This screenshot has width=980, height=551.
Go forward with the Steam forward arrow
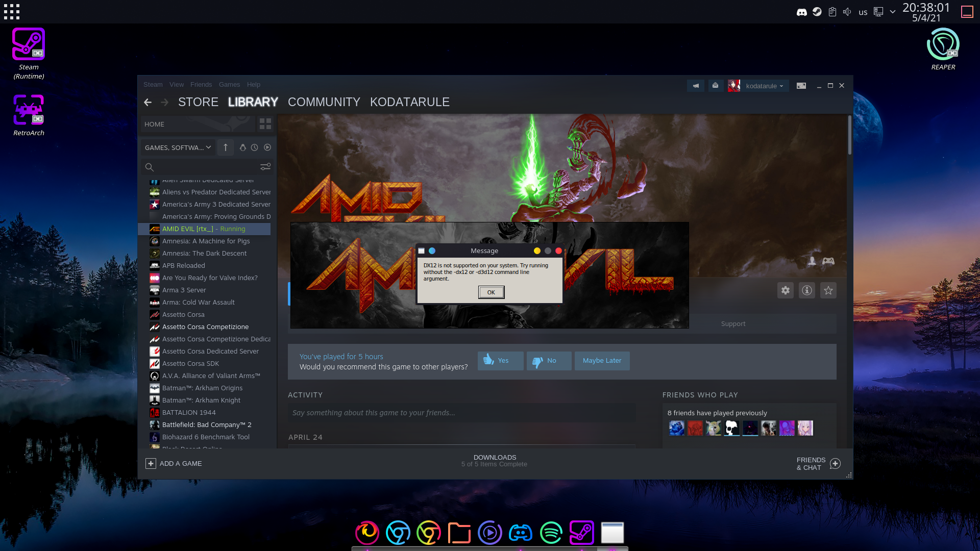(164, 103)
